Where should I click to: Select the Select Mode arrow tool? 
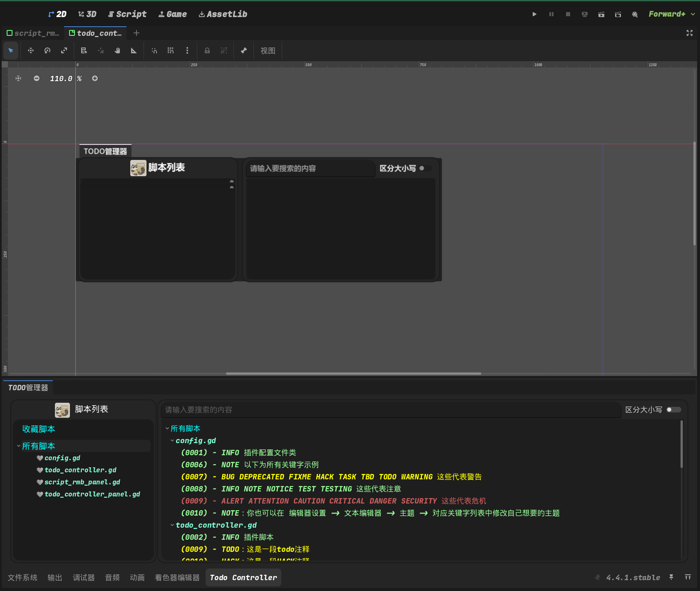pos(11,50)
